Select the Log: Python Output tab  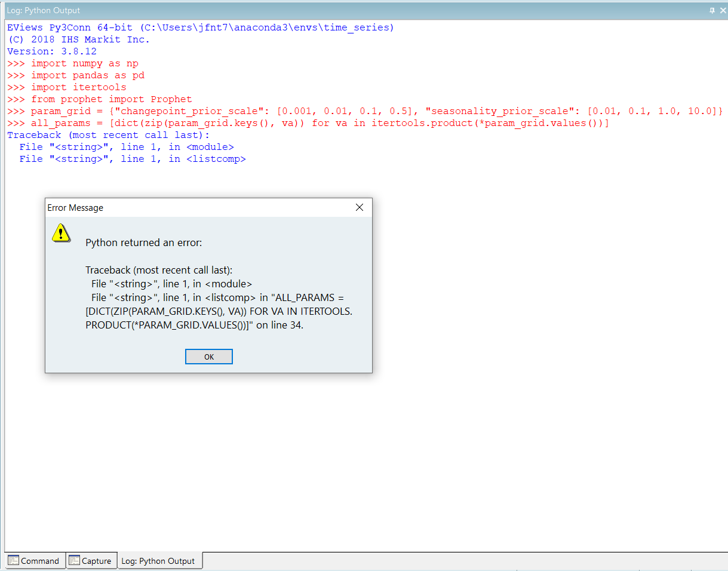(x=158, y=561)
